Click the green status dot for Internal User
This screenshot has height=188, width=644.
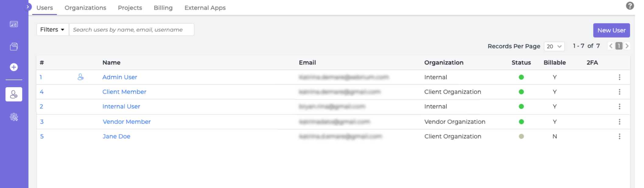(x=521, y=106)
